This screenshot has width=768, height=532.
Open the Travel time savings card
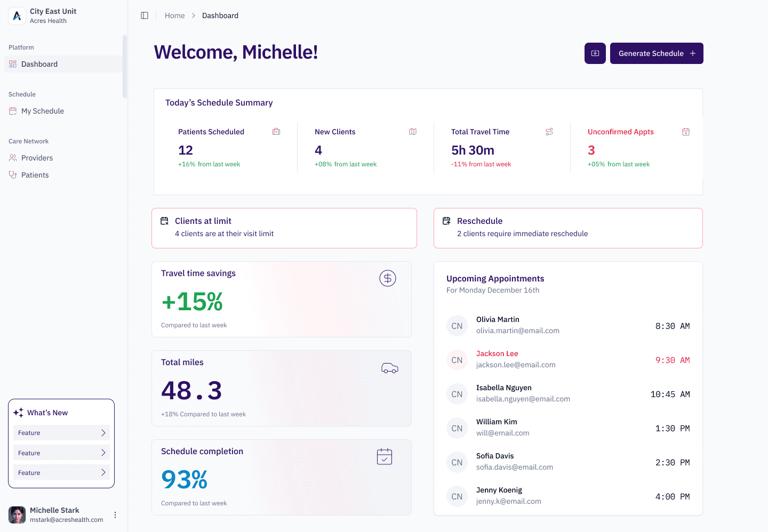pyautogui.click(x=282, y=299)
